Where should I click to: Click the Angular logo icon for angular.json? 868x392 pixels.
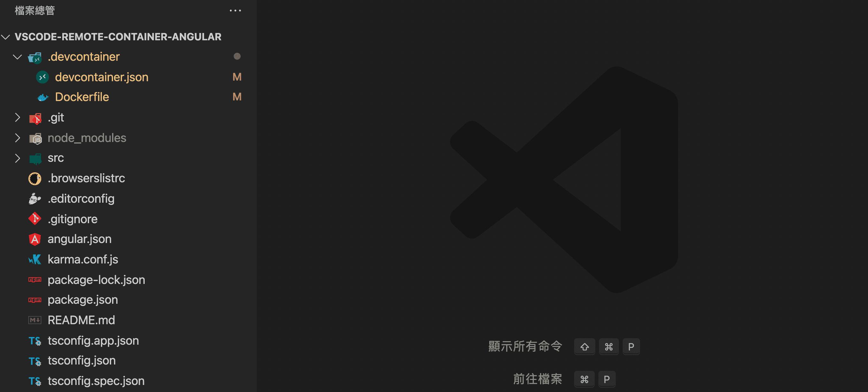point(35,239)
